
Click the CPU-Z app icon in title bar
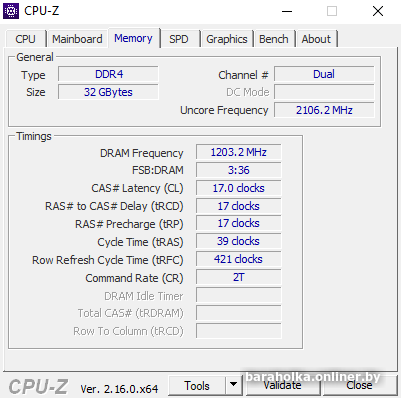[x=11, y=11]
